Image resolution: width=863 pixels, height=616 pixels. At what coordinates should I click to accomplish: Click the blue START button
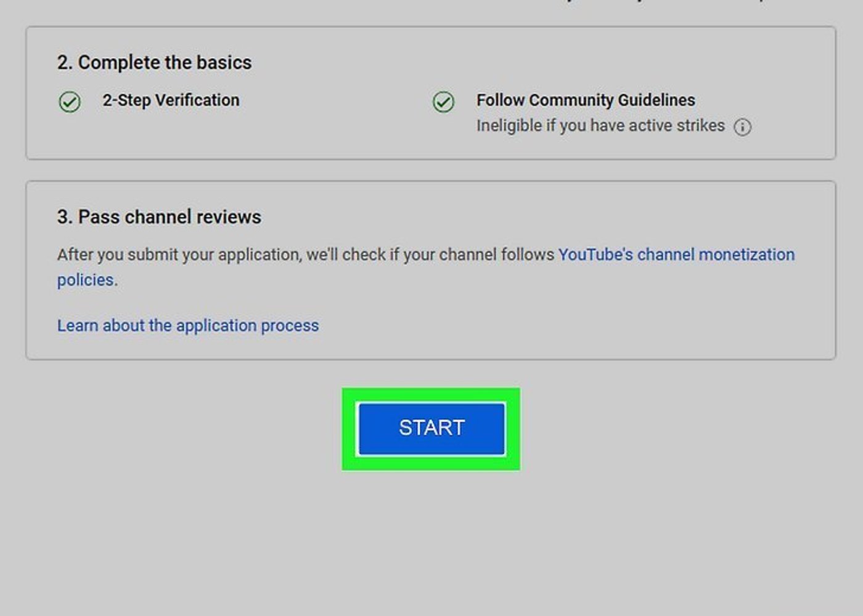(x=431, y=428)
